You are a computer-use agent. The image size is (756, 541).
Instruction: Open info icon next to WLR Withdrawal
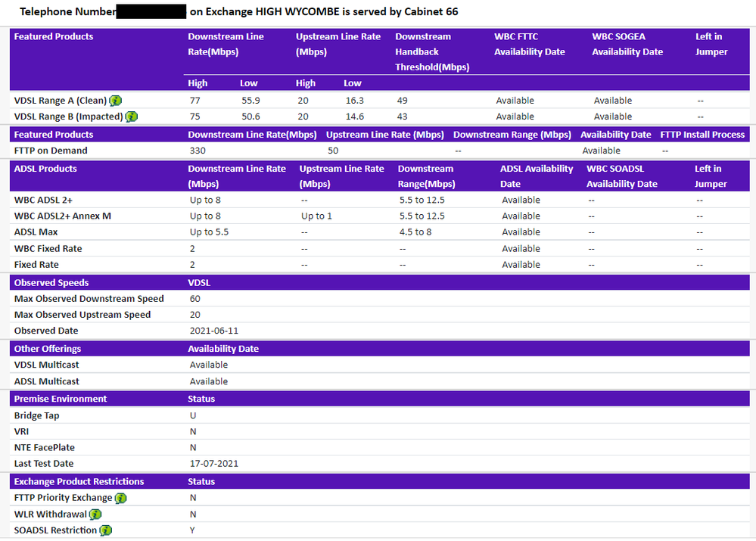[x=95, y=515]
